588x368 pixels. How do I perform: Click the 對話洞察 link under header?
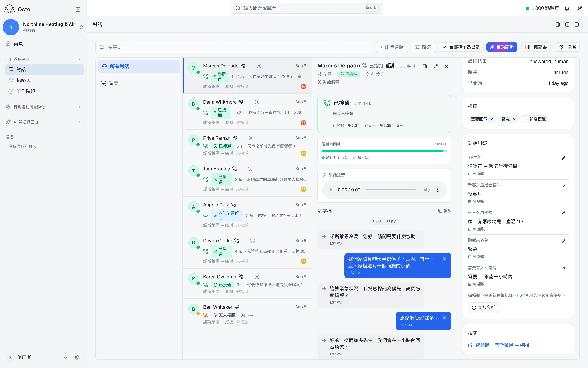(x=329, y=82)
